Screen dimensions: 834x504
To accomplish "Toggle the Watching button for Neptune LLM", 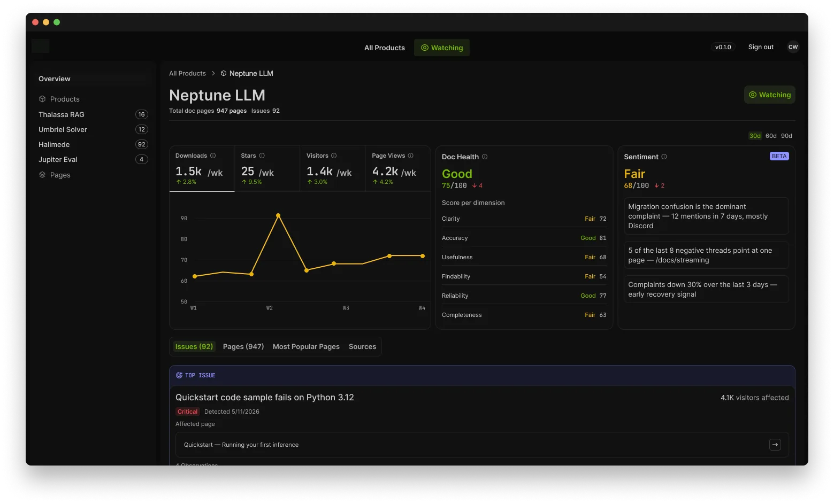I will pyautogui.click(x=770, y=95).
